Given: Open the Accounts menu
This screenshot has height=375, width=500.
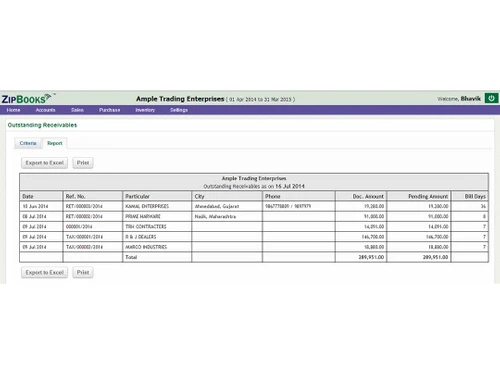Looking at the screenshot, I should coord(45,110).
